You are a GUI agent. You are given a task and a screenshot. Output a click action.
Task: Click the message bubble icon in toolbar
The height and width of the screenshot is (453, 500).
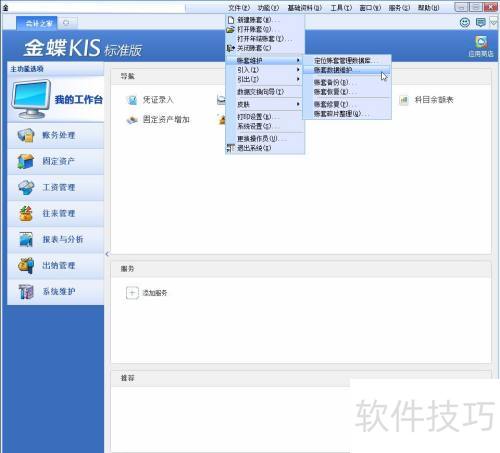coord(480,22)
